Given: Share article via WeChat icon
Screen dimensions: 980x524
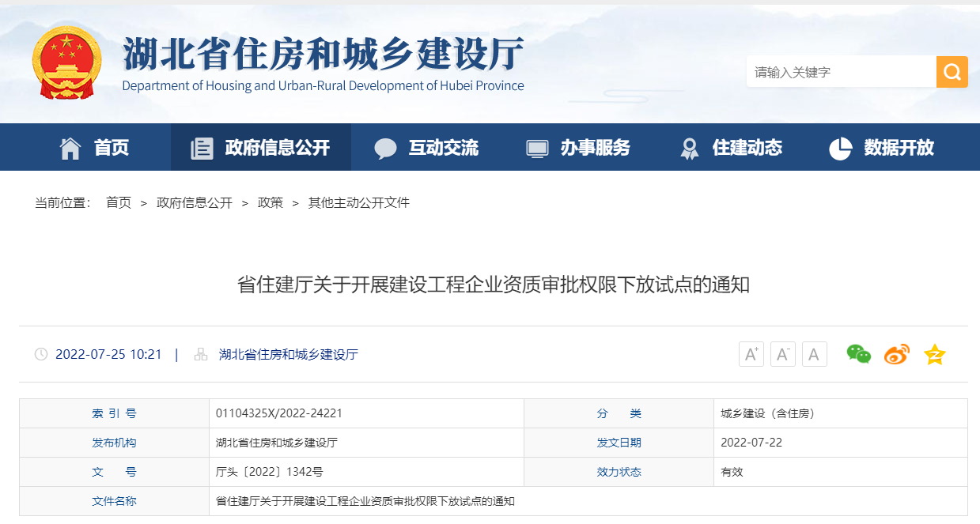Looking at the screenshot, I should pyautogui.click(x=859, y=354).
